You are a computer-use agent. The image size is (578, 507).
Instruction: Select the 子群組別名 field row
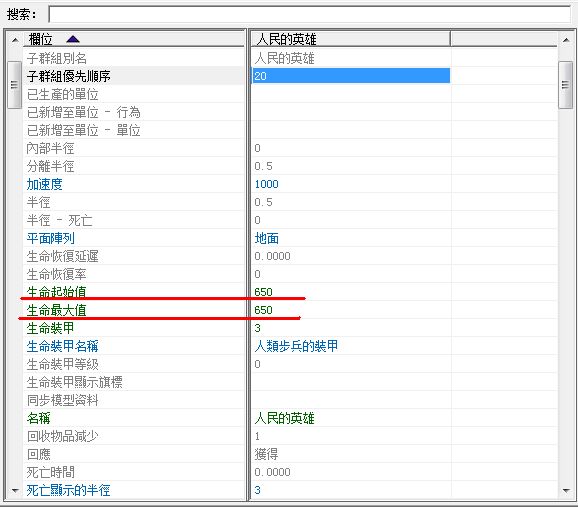pyautogui.click(x=133, y=58)
